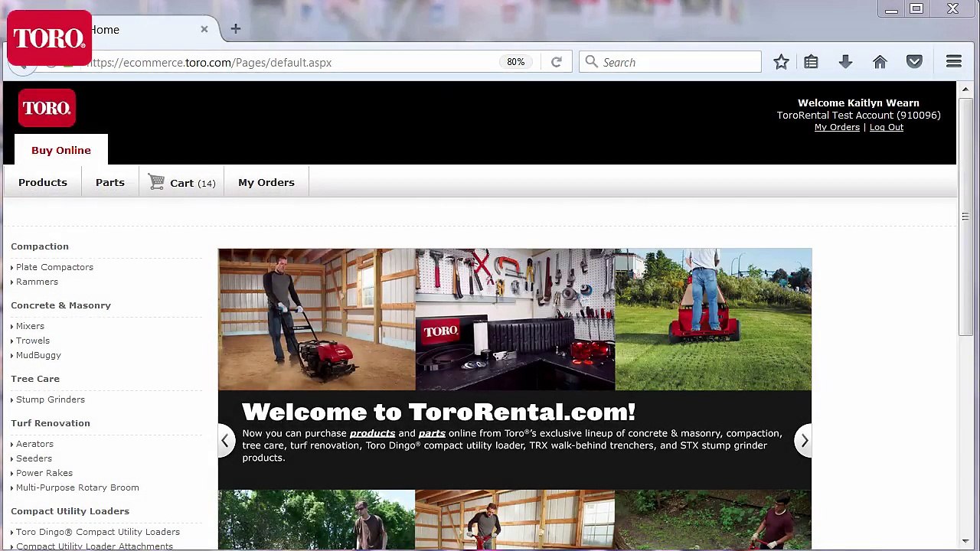Follow the products link in welcome text
The image size is (980, 551).
coord(372,433)
